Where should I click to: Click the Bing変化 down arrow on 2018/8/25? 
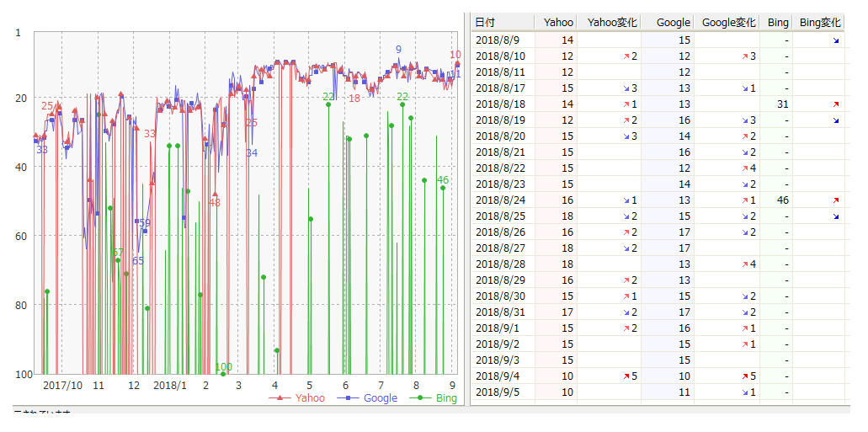836,216
